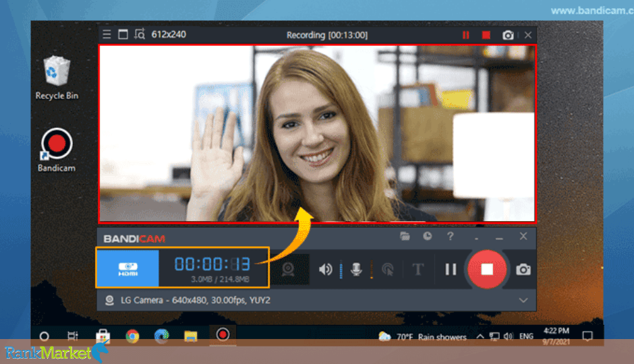This screenshot has height=364, width=634.
Task: Click the 00:00:13 recording timer
Action: (x=212, y=264)
